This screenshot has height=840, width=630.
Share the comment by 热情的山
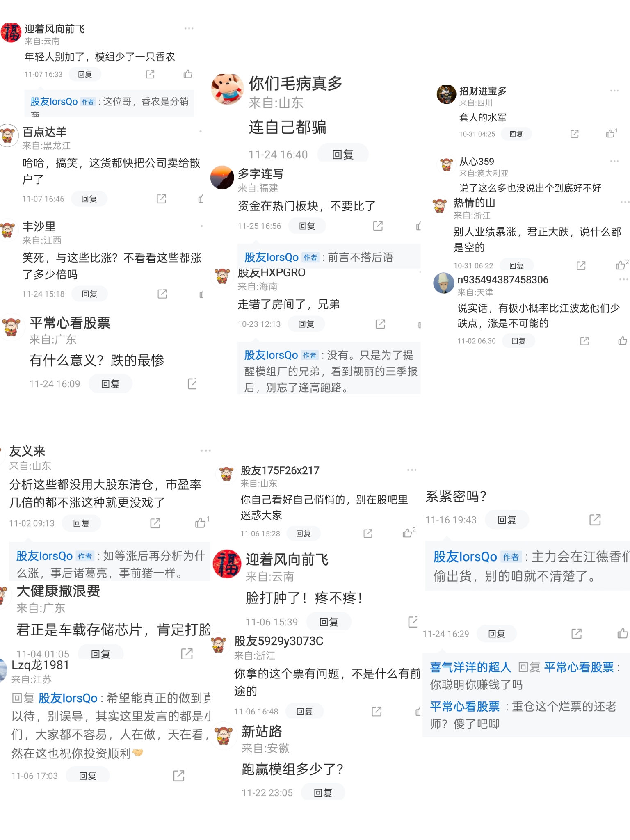[581, 265]
